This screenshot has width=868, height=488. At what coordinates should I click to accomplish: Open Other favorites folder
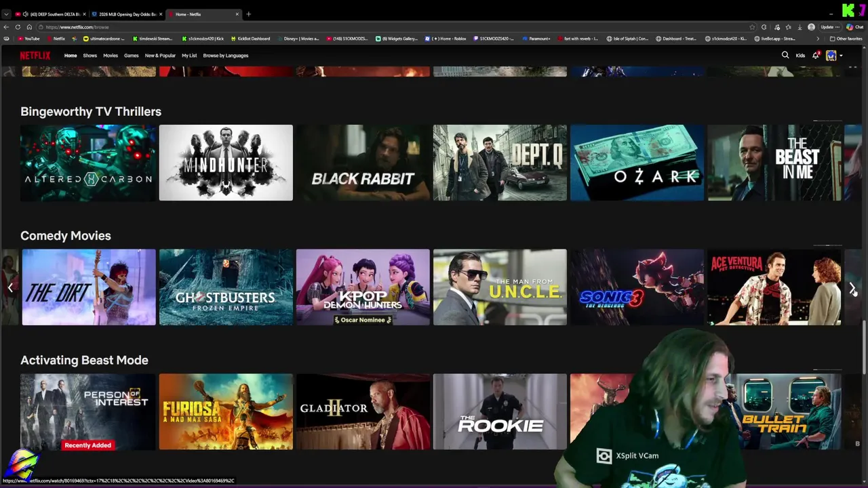click(846, 39)
